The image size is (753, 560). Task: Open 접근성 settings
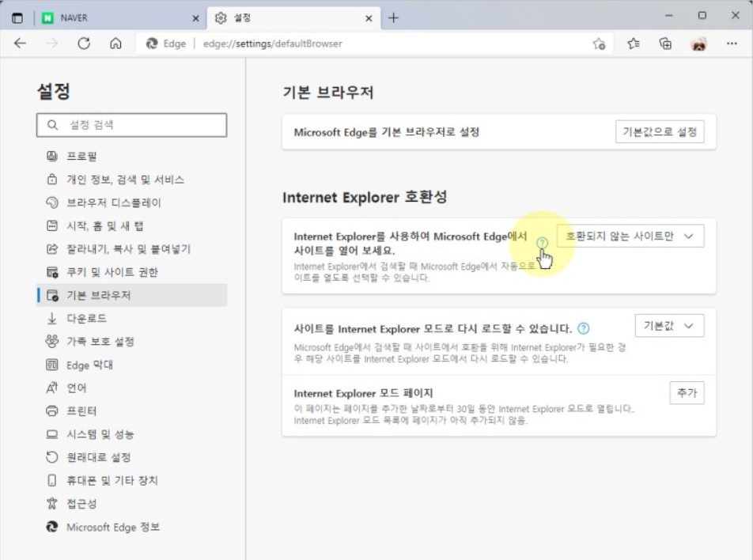tap(131, 504)
